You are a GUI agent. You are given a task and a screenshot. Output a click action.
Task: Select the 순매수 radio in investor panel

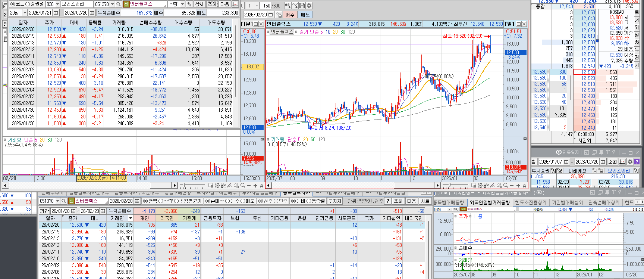point(208,201)
